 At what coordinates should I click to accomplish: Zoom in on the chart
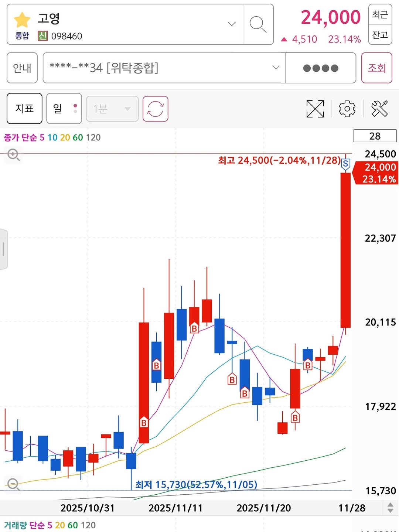[x=14, y=154]
